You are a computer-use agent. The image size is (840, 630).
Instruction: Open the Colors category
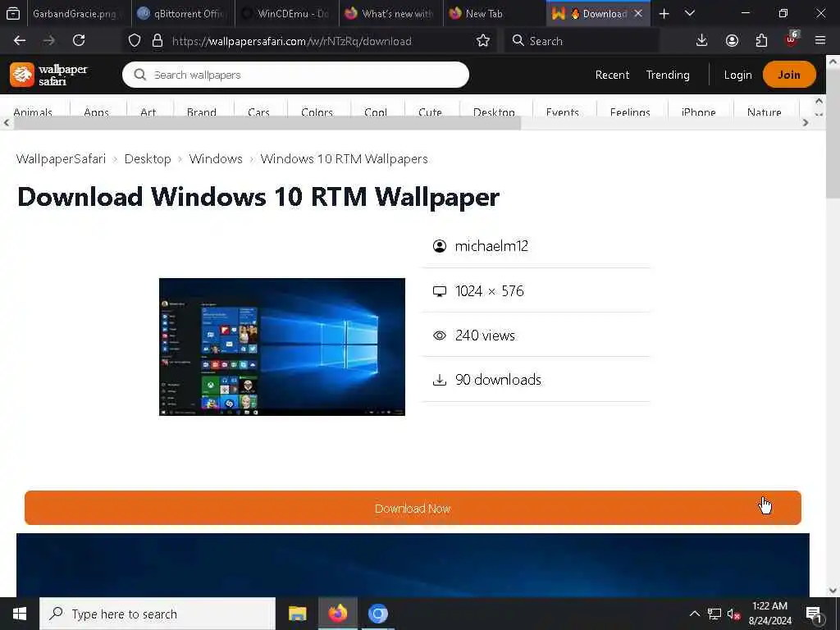[x=317, y=112]
